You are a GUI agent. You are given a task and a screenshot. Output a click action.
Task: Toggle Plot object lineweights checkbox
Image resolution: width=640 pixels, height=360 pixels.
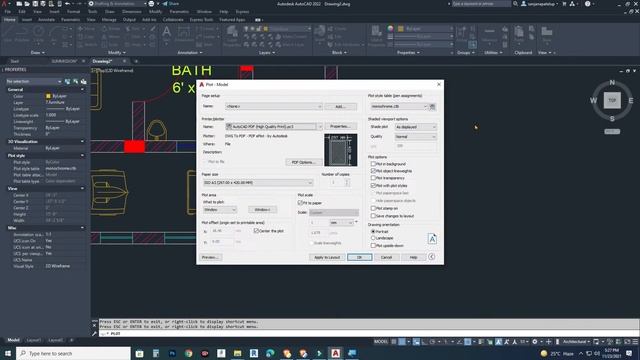click(373, 171)
